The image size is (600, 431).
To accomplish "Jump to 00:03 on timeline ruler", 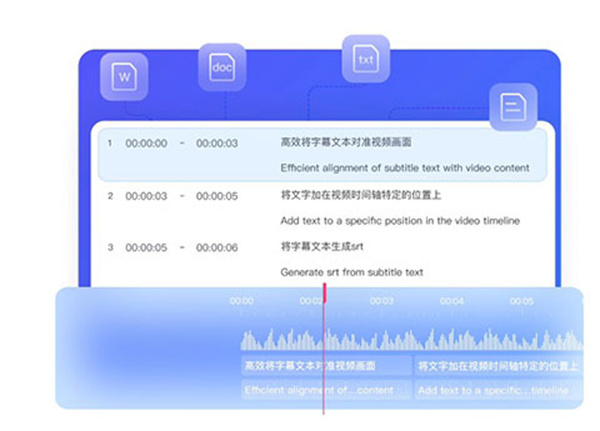I will point(381,300).
